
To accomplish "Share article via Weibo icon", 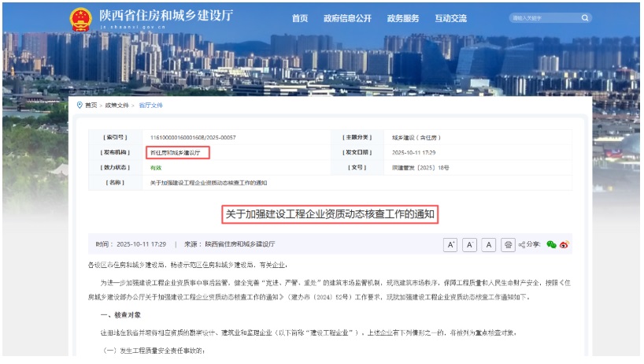I will 564,245.
